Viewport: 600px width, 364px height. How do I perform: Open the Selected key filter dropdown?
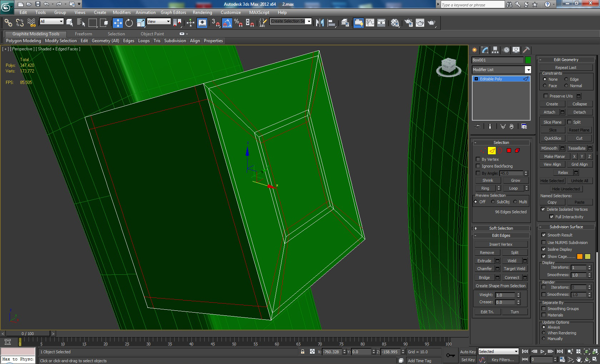tap(516, 351)
